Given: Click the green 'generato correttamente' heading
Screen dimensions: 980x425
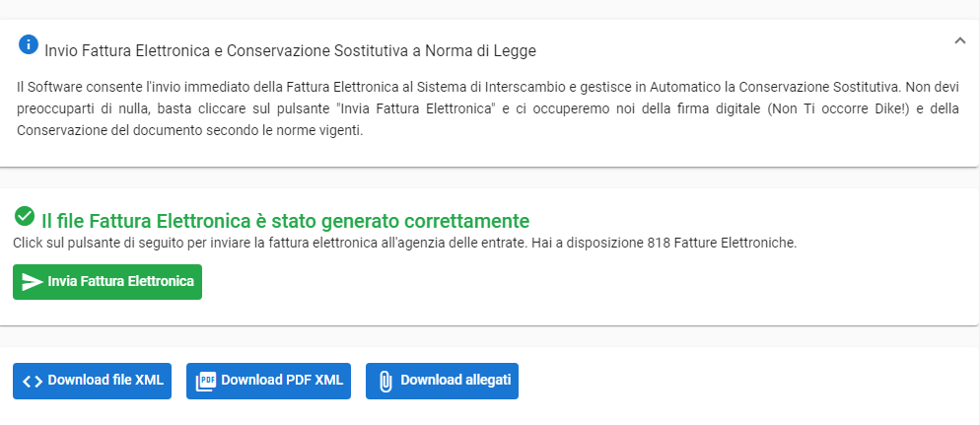Looking at the screenshot, I should point(285,221).
